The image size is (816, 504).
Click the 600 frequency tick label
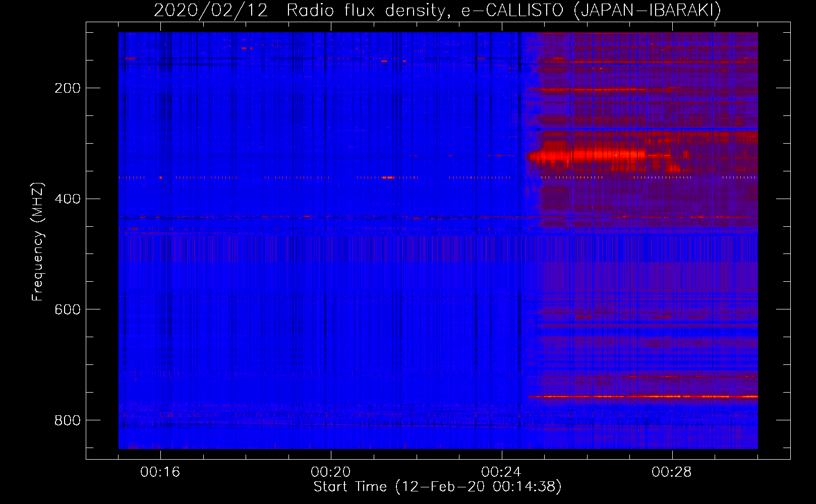pyautogui.click(x=68, y=309)
